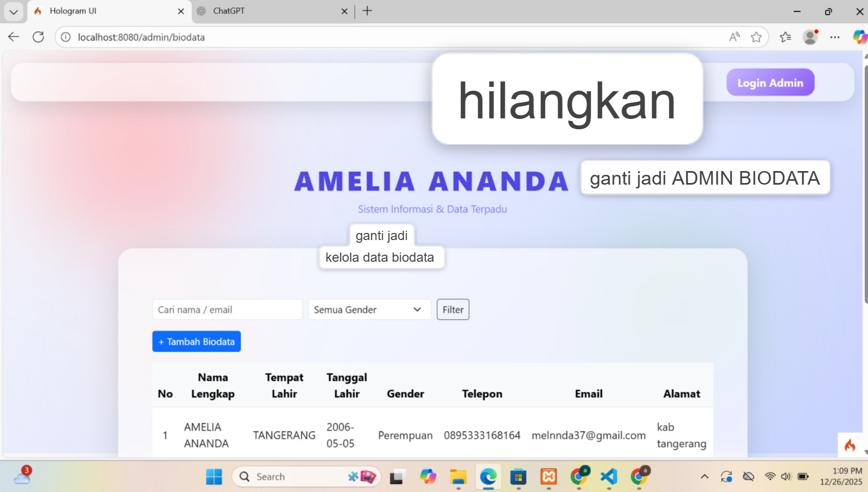Click the browser refresh icon
868x492 pixels.
[38, 37]
